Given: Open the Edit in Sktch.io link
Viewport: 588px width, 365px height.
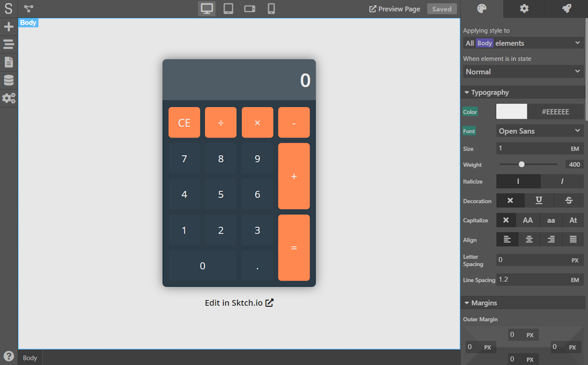Looking at the screenshot, I should coord(239,303).
